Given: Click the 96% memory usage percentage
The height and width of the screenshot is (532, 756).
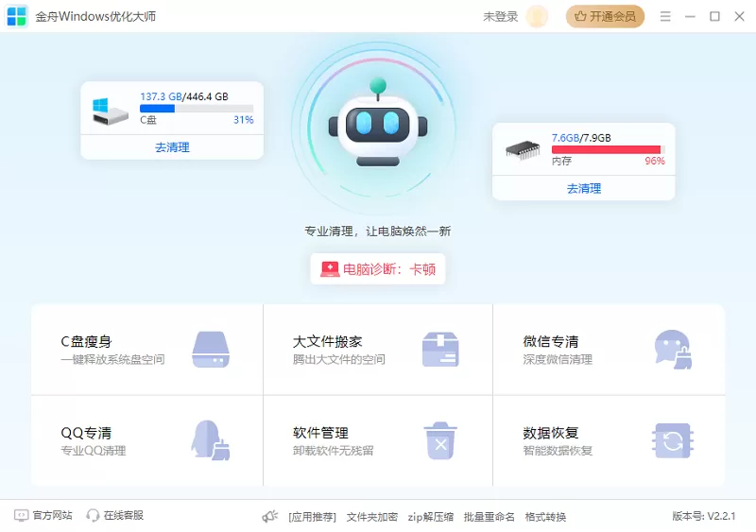Looking at the screenshot, I should 655,161.
